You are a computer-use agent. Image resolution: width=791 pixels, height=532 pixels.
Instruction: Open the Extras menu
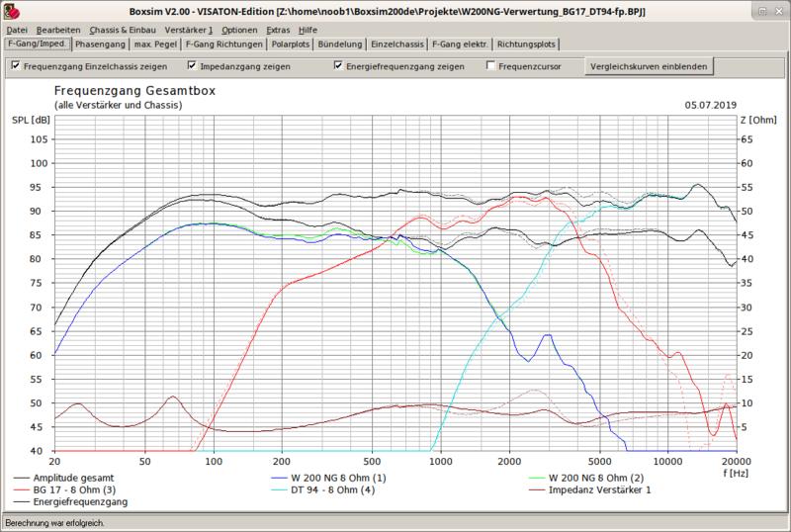pyautogui.click(x=278, y=31)
